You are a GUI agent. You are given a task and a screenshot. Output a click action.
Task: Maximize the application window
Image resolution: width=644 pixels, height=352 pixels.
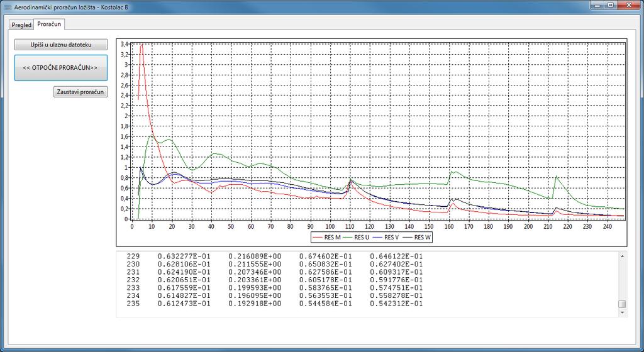pyautogui.click(x=611, y=5)
